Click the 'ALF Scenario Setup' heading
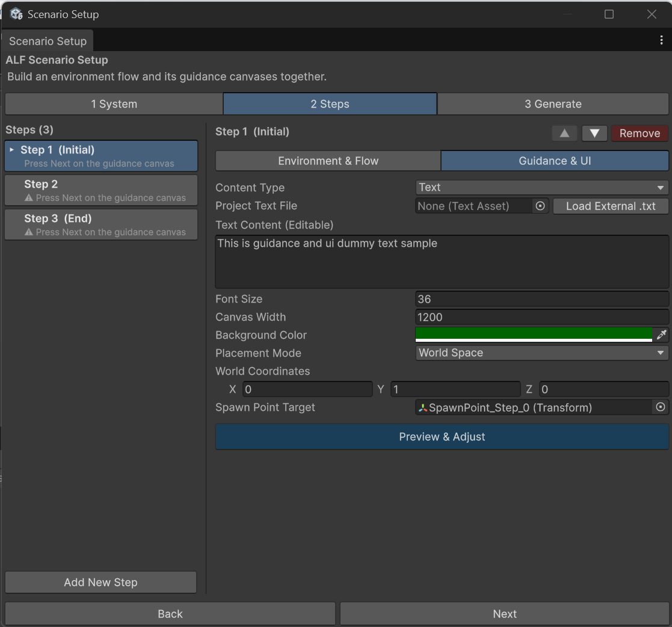The width and height of the screenshot is (672, 627). (57, 60)
